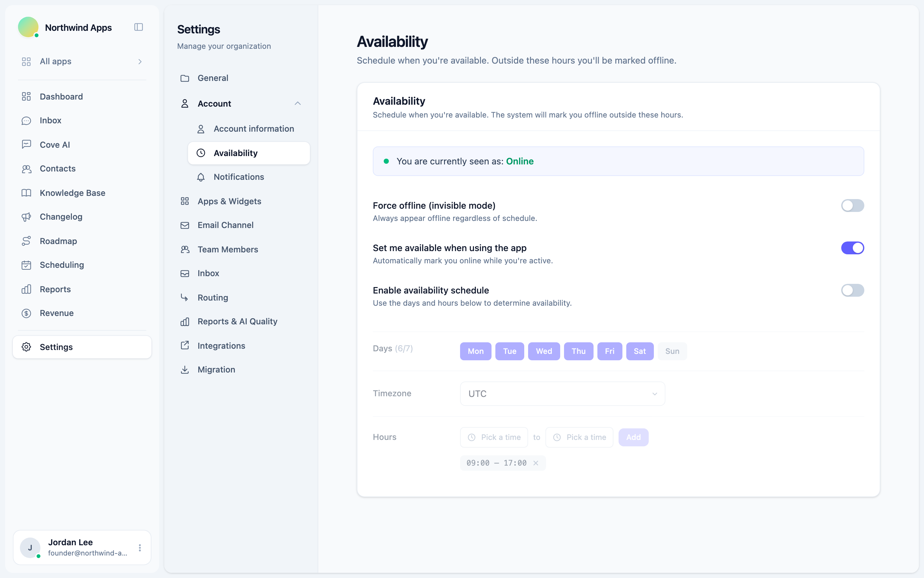Go to Reports & AI Quality settings
Image resolution: width=924 pixels, height=578 pixels.
[241, 321]
